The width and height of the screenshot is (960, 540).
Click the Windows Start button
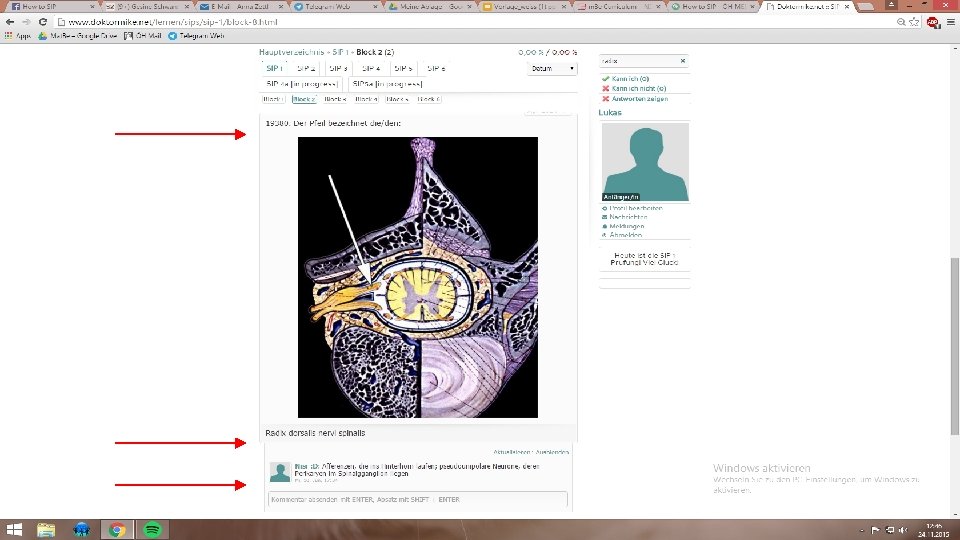click(x=13, y=530)
